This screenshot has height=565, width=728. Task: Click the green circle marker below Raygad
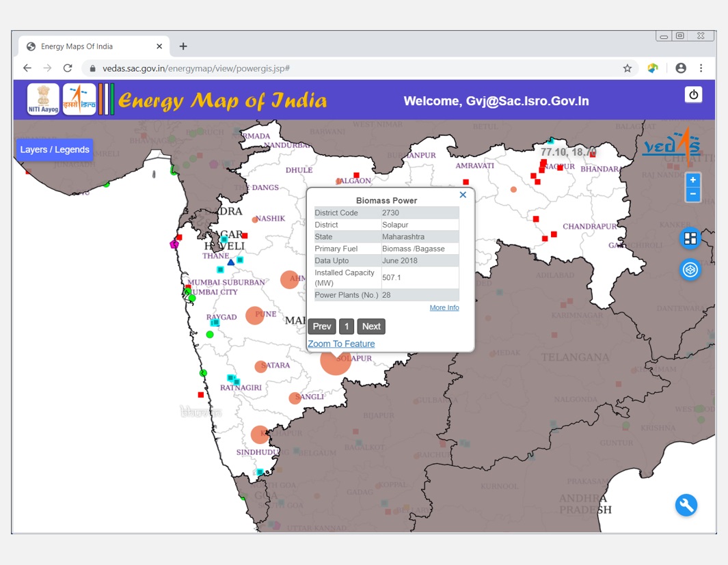click(x=210, y=335)
